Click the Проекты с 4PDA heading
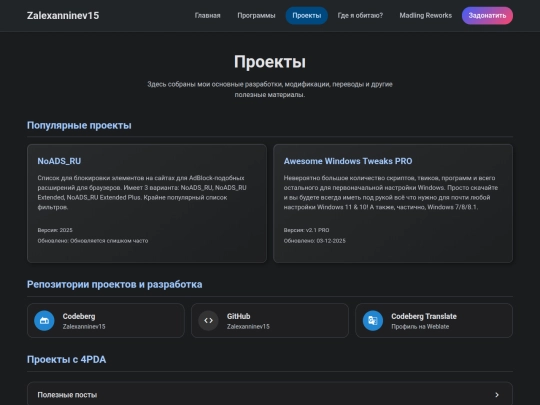This screenshot has width=540, height=405. [x=66, y=360]
